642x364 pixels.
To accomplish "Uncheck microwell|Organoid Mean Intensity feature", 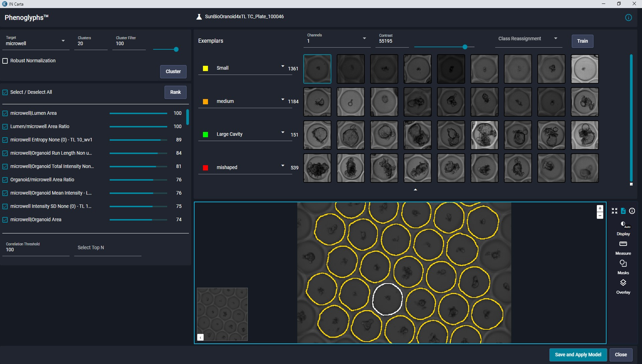I will tap(5, 193).
